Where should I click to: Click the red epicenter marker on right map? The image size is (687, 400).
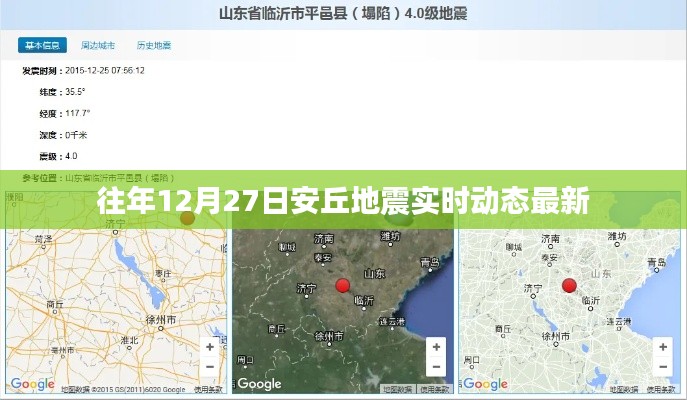[x=570, y=285]
